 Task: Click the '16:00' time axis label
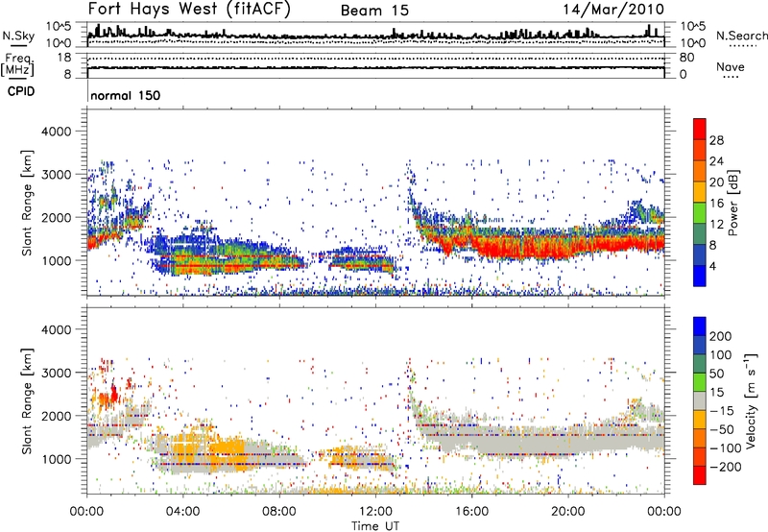pos(471,512)
